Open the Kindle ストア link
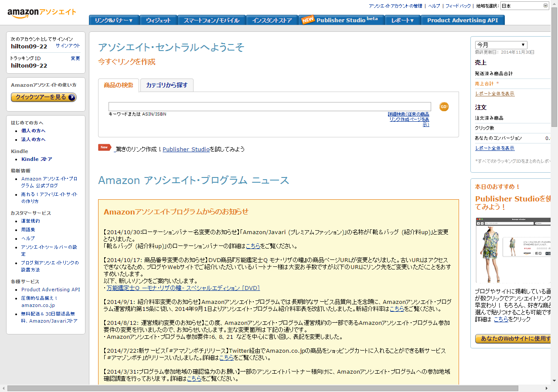 coord(37,159)
